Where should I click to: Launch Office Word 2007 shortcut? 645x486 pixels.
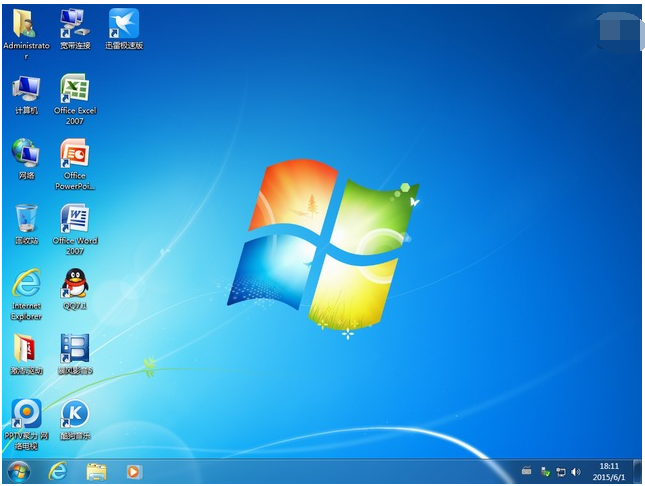74,219
